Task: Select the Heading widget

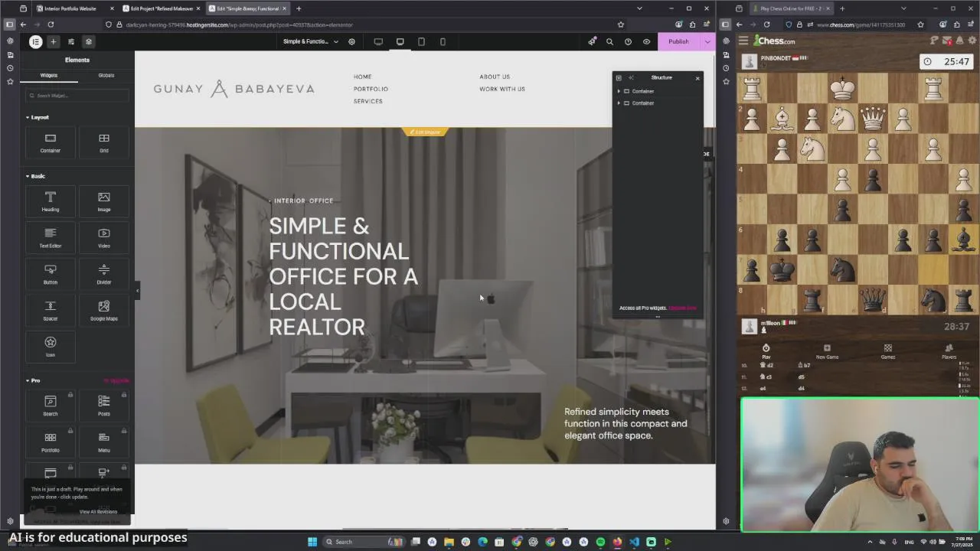Action: pos(51,201)
